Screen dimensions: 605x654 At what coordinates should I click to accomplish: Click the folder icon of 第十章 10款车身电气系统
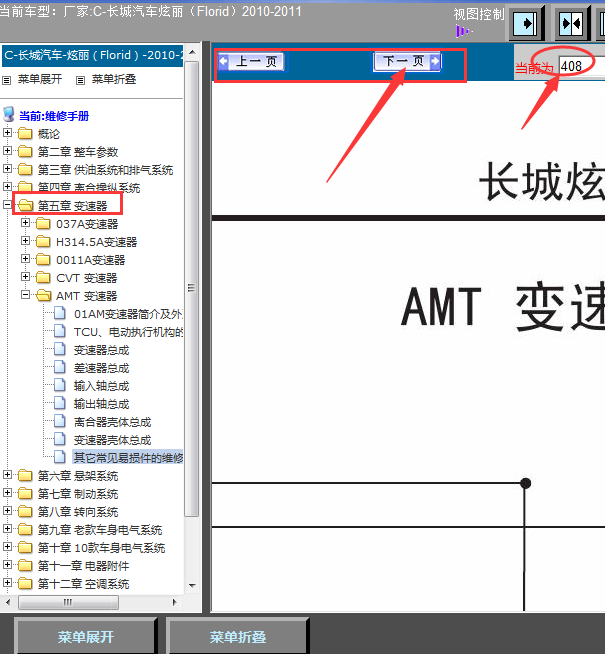point(25,547)
